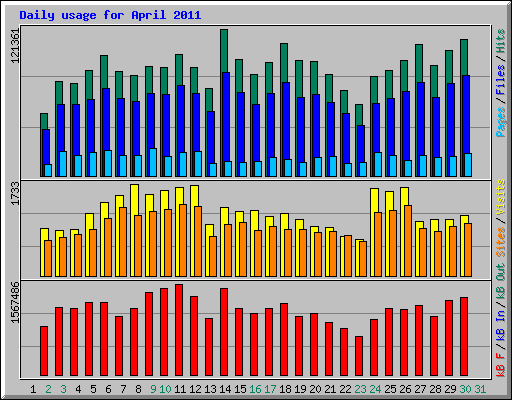This screenshot has height=400, width=512.
Task: Click day label 5 on the x-axis
Action: 93,389
